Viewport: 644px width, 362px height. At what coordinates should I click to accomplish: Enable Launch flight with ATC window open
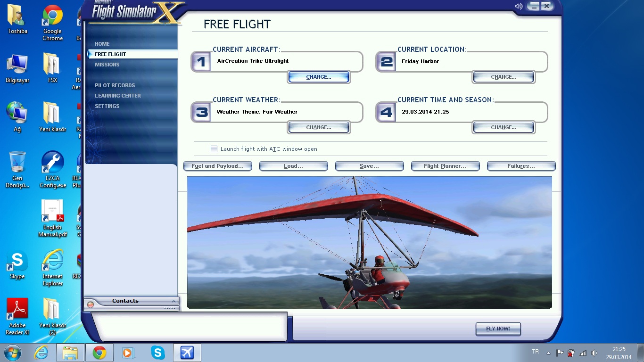[214, 149]
